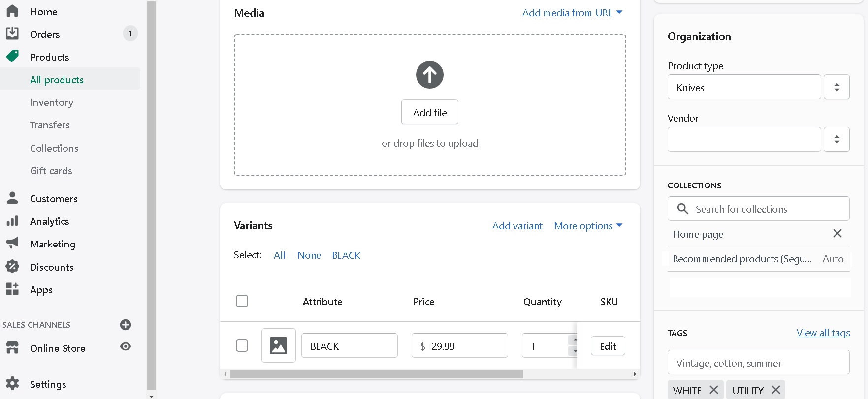Remove the UTILITY tag

[x=776, y=390]
